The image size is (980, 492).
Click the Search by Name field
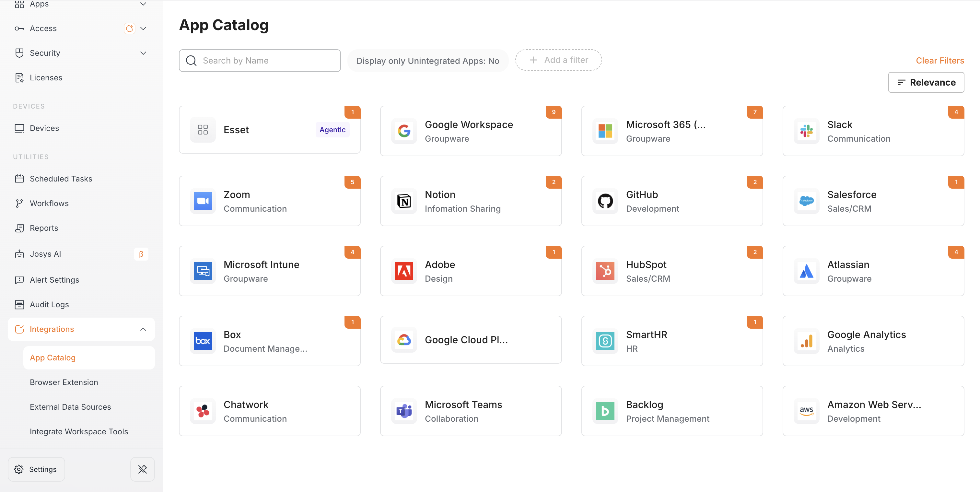[x=260, y=61]
